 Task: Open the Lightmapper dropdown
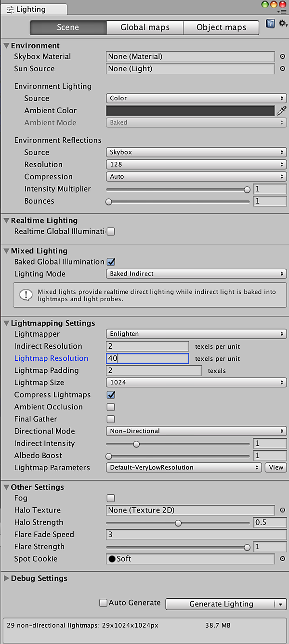pos(196,334)
